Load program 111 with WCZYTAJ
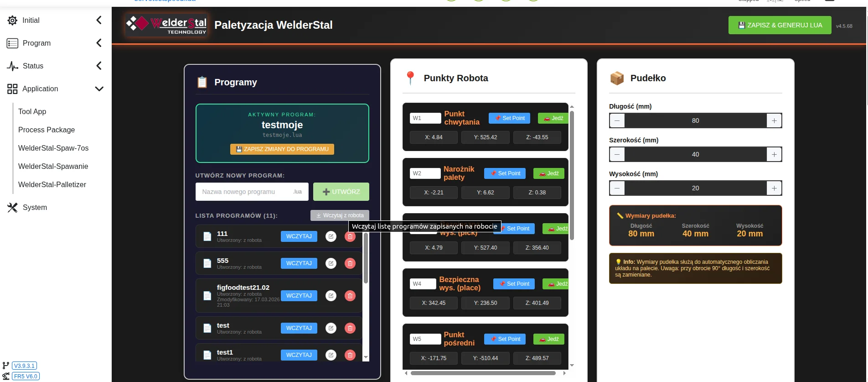The width and height of the screenshot is (868, 382). (x=299, y=236)
